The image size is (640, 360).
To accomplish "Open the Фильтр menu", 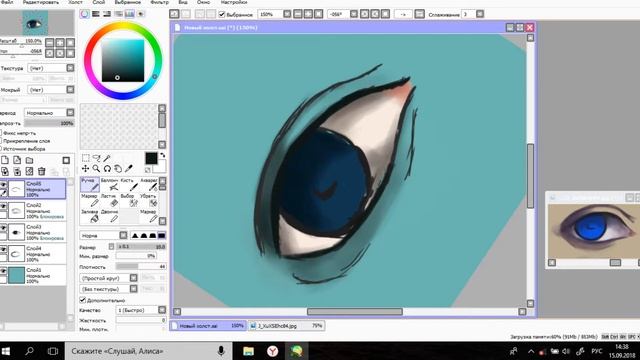I will 160,2.
